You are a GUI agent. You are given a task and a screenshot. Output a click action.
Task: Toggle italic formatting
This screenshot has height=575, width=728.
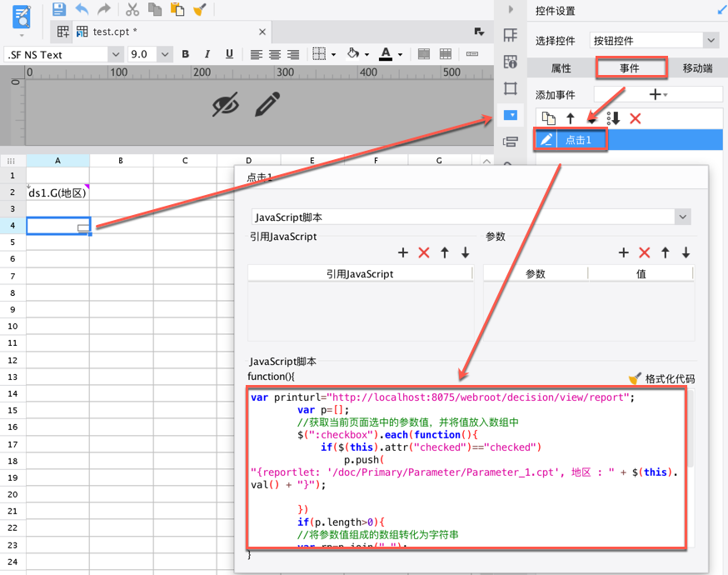[x=207, y=54]
